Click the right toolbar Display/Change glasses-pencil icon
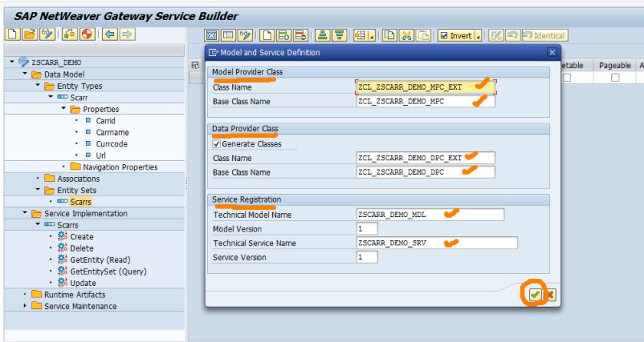644x342 pixels. point(245,36)
